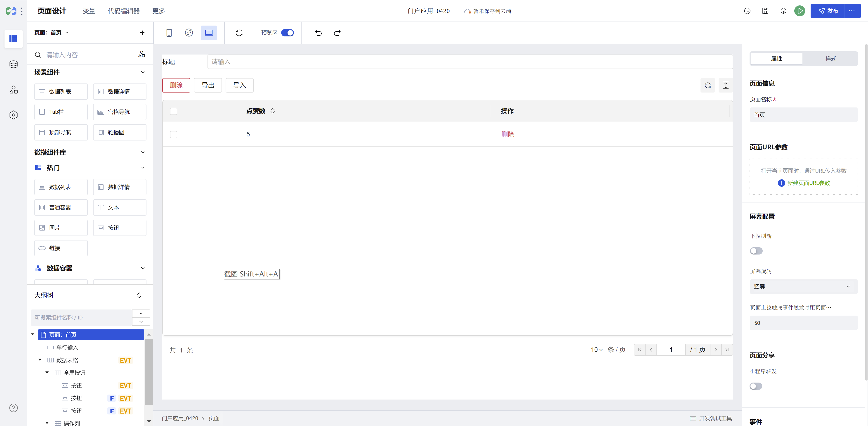This screenshot has width=868, height=426.
Task: Sort by 点赞数 column
Action: pos(273,111)
